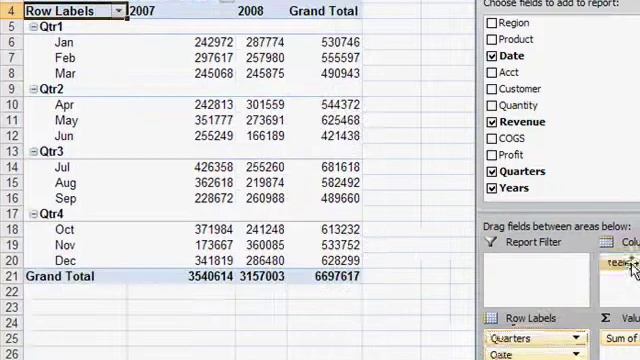The image size is (640, 360).
Task: Collapse the Qtr1 group
Action: point(34,27)
